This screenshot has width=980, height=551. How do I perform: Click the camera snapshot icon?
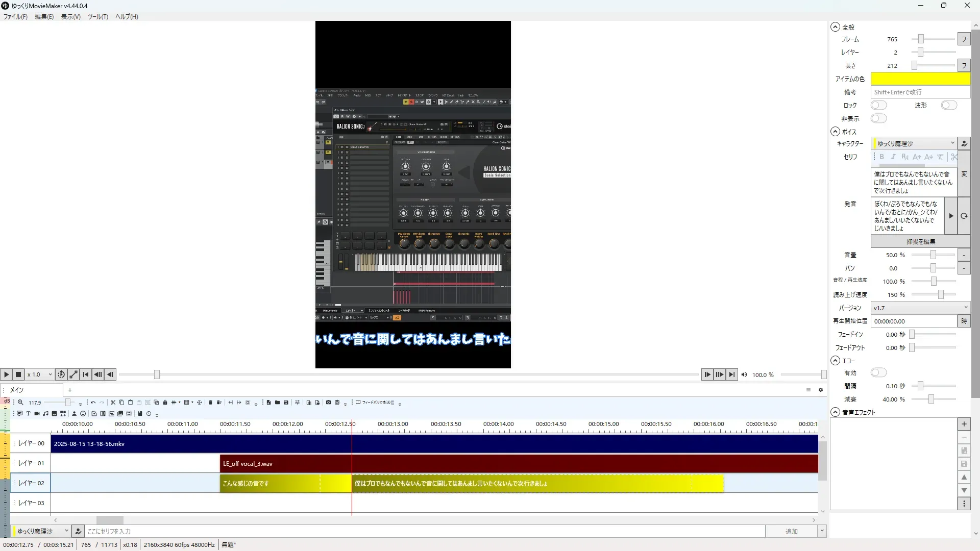328,403
